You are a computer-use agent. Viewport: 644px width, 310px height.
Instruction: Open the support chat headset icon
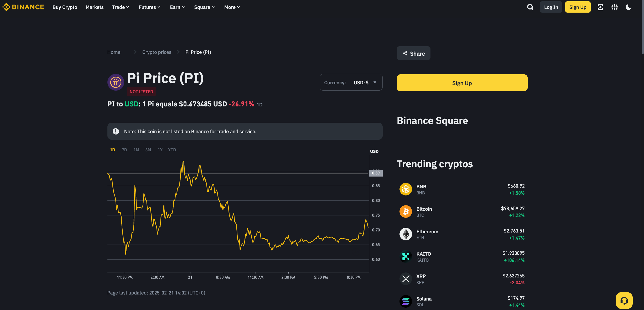(624, 301)
